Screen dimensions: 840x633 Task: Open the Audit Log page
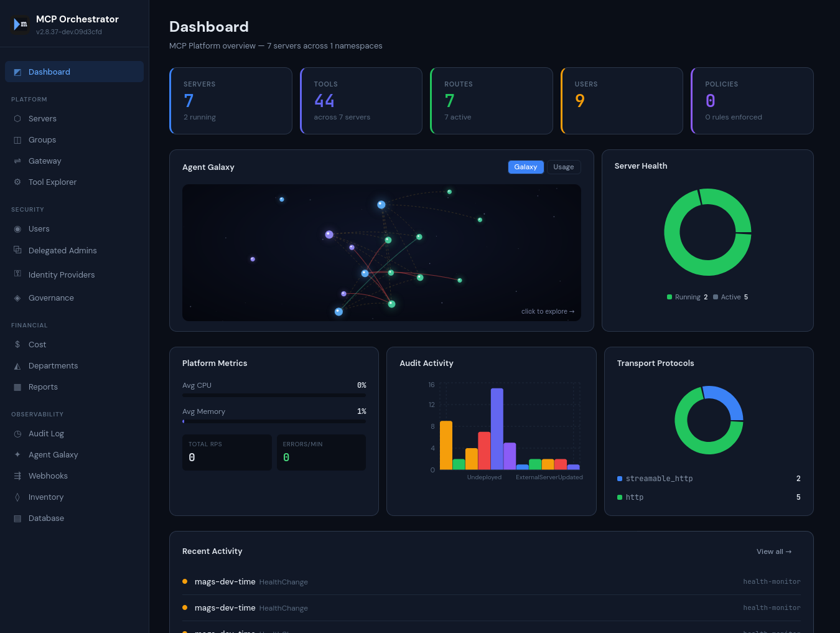(x=74, y=434)
